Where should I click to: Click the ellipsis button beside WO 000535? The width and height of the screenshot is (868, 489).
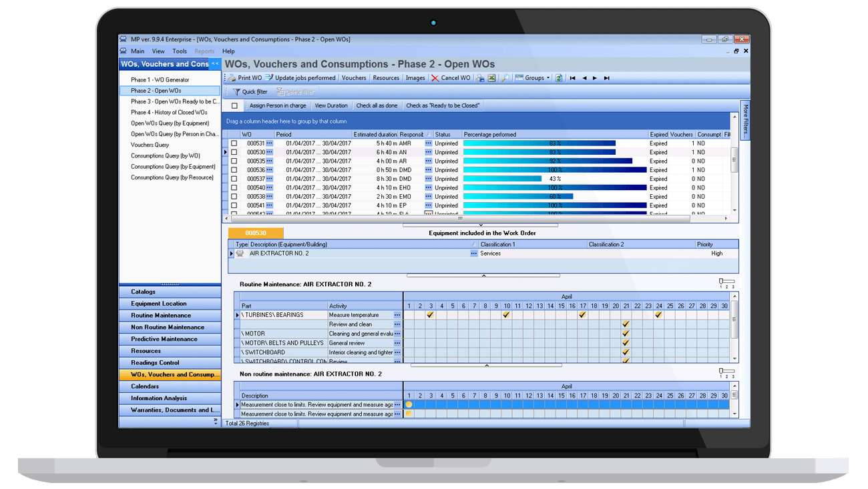270,161
